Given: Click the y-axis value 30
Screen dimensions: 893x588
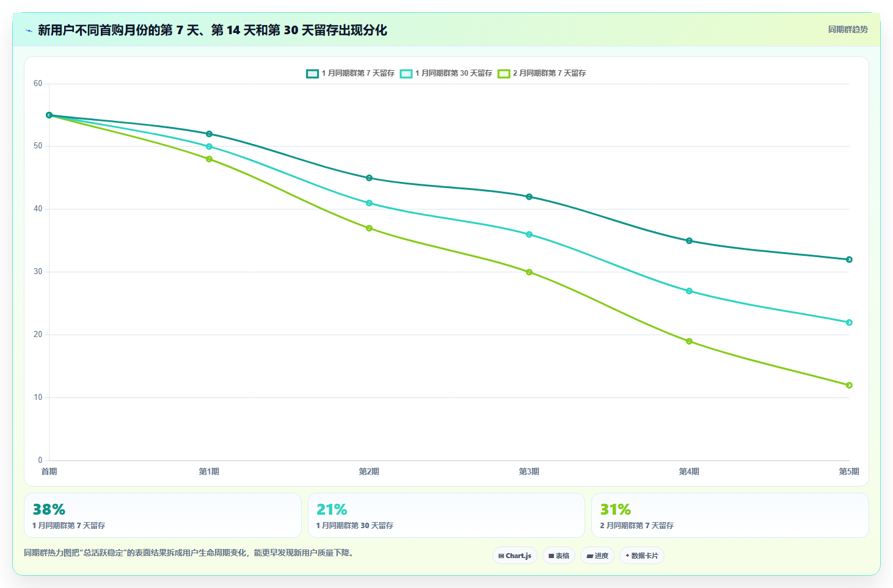Looking at the screenshot, I should click(38, 272).
